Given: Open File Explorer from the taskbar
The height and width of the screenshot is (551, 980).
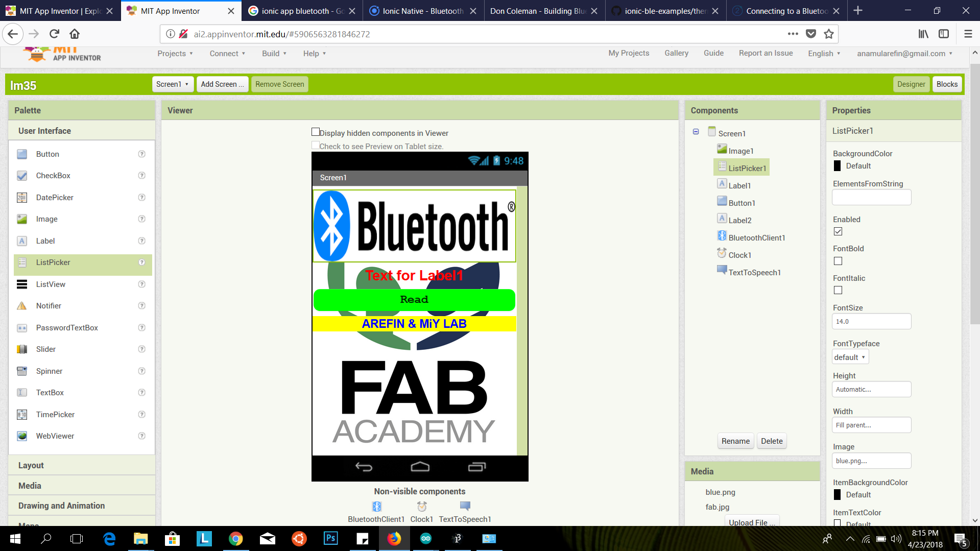Looking at the screenshot, I should [140, 538].
